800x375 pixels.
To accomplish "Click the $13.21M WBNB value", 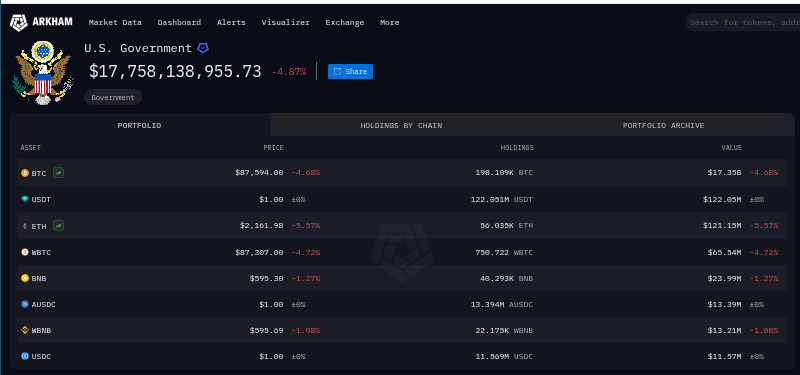I will point(724,330).
